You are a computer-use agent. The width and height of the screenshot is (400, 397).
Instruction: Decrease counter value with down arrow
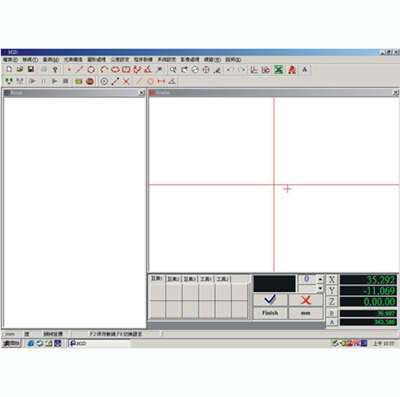tap(320, 288)
